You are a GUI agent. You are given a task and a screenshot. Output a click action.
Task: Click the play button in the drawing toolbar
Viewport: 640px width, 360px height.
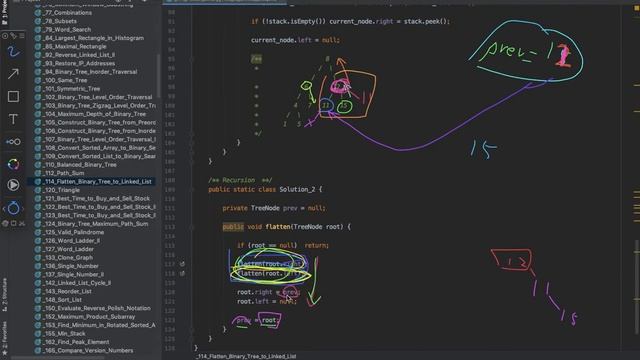pyautogui.click(x=13, y=185)
